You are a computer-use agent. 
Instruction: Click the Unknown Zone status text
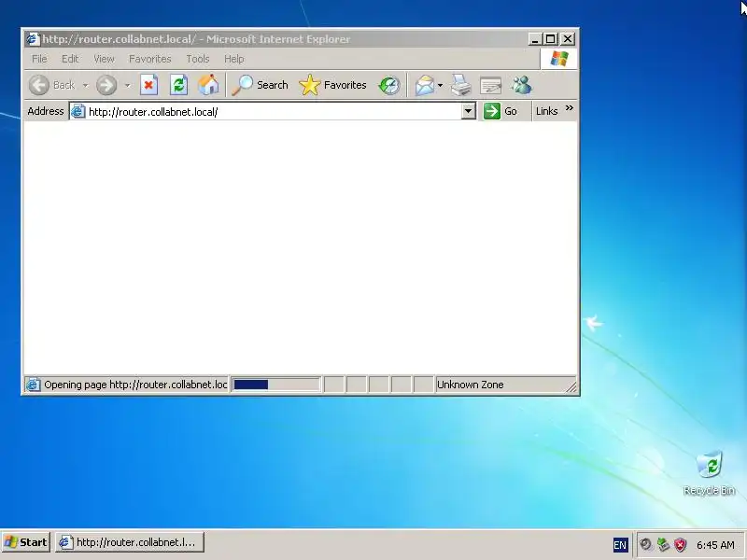pos(471,385)
